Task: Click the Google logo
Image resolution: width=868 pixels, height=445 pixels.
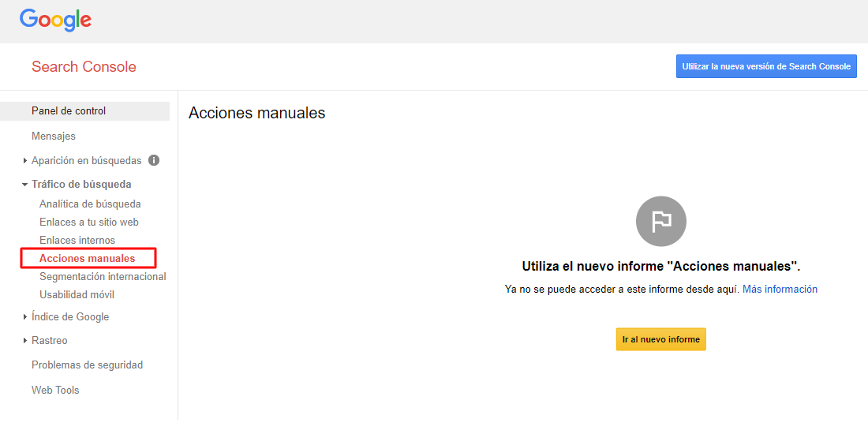Action: coord(55,20)
